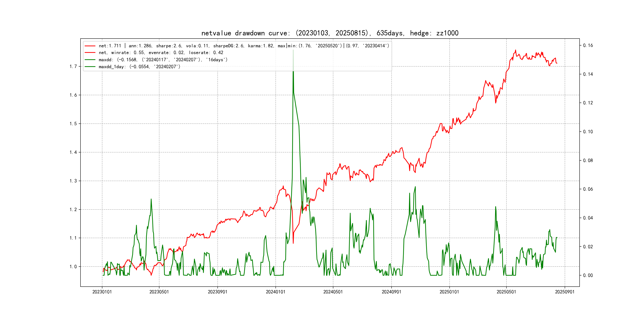Click the 20250101 x-axis date label

pos(449,292)
